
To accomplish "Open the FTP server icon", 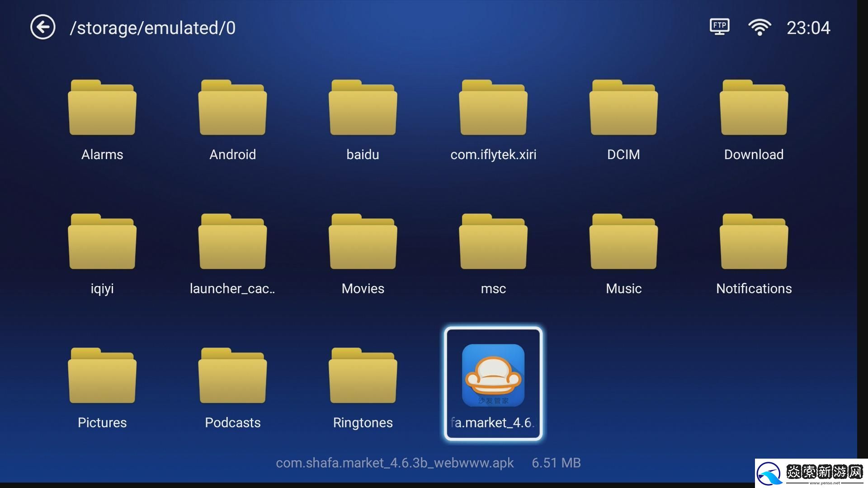I will (719, 27).
